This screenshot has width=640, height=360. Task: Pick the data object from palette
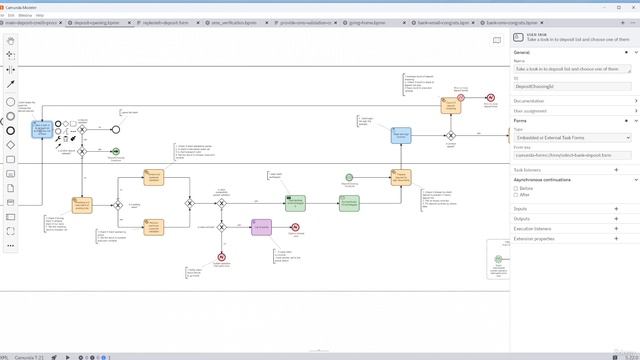pyautogui.click(x=11, y=188)
